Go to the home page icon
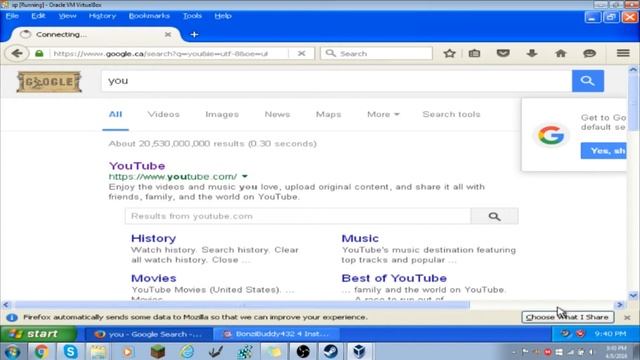 560,53
